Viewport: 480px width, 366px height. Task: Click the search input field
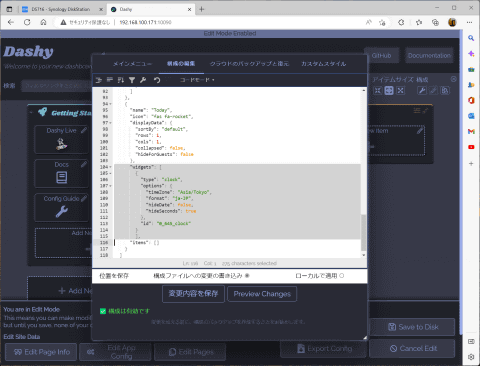point(56,86)
